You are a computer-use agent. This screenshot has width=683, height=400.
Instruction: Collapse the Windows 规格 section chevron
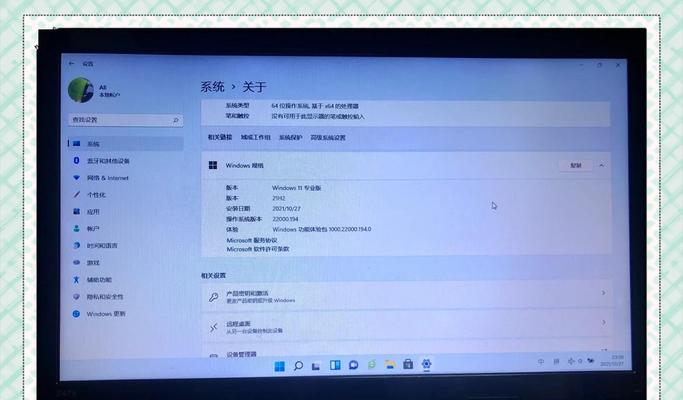602,166
